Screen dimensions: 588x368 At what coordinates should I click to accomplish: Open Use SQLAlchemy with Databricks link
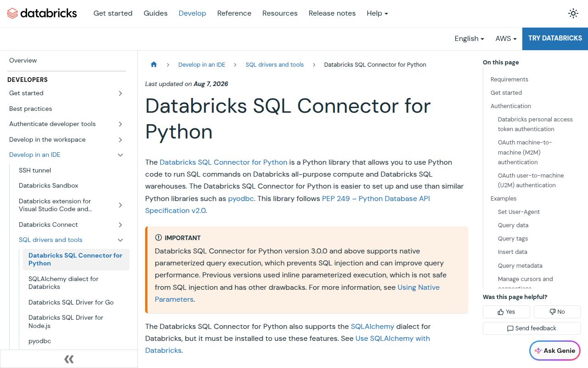(288, 344)
